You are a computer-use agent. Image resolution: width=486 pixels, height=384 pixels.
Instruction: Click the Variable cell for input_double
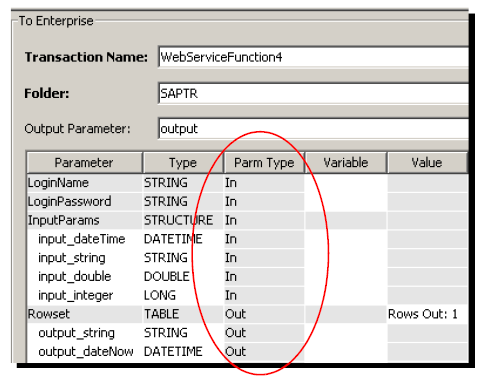coord(346,276)
